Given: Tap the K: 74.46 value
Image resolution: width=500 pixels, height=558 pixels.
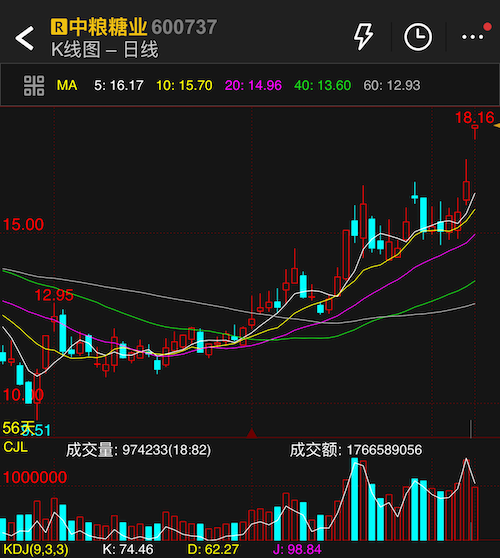Looking at the screenshot, I should pyautogui.click(x=128, y=549).
